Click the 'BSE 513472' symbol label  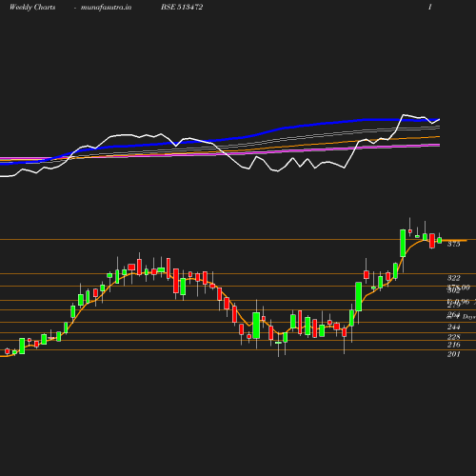[x=182, y=7]
